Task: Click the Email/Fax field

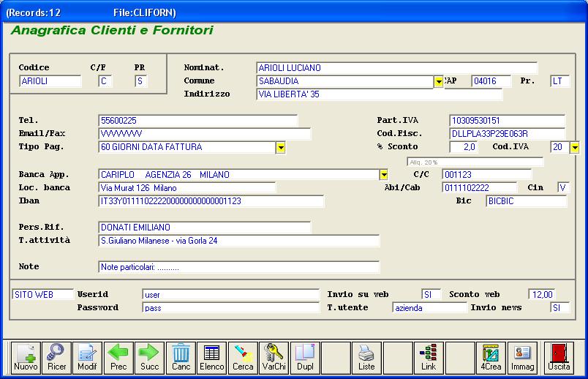Action: pos(204,134)
